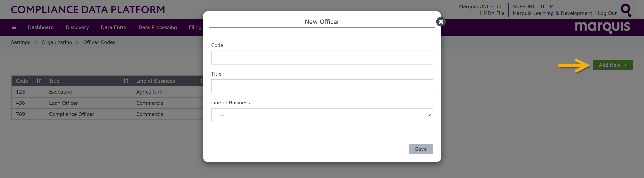Image resolution: width=644 pixels, height=178 pixels.
Task: Go to Organization breadcrumb
Action: click(57, 42)
